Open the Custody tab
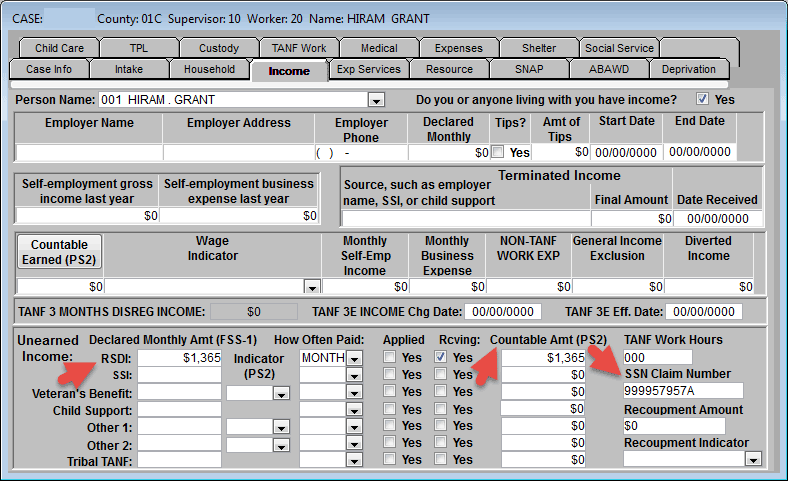This screenshot has height=481, width=788. pyautogui.click(x=219, y=48)
